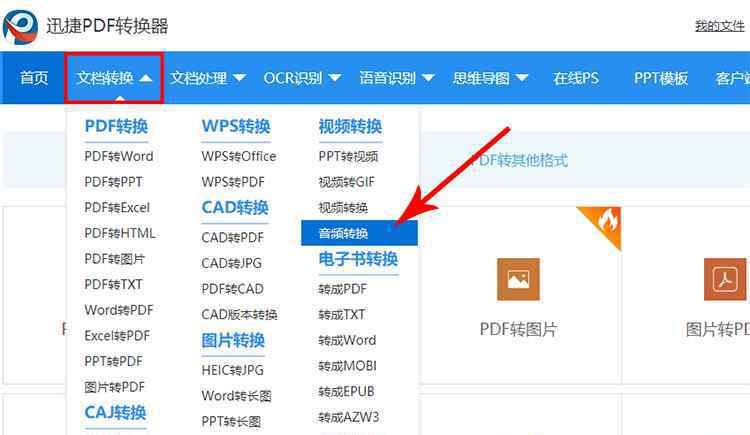Open the 语音识别 menu label

388,78
